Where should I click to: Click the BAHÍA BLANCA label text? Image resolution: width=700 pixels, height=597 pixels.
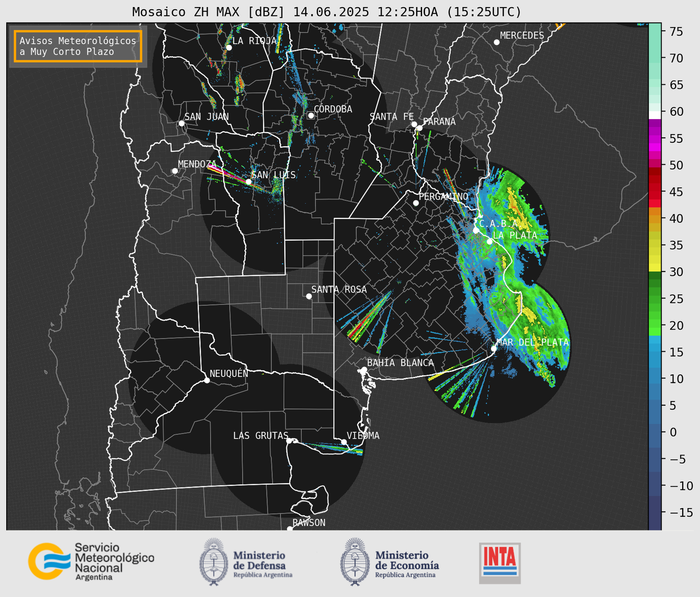pyautogui.click(x=400, y=362)
